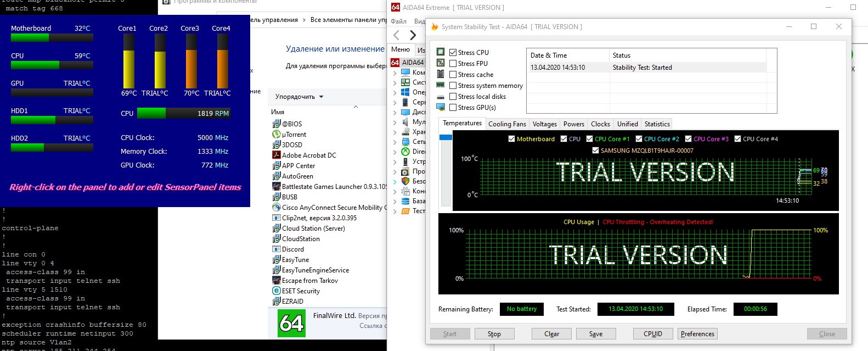Screen dimensions: 868x351
Task: Enable the Stress cache checkbox
Action: click(x=453, y=74)
